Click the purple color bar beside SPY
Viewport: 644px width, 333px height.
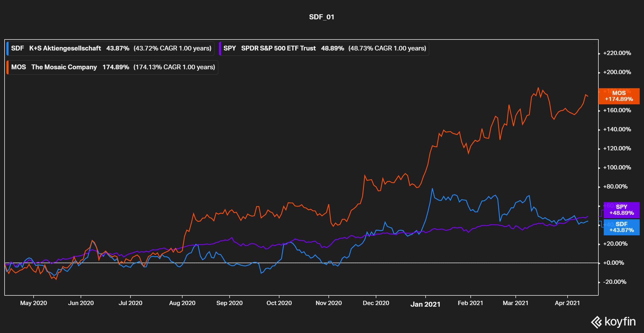pyautogui.click(x=220, y=48)
